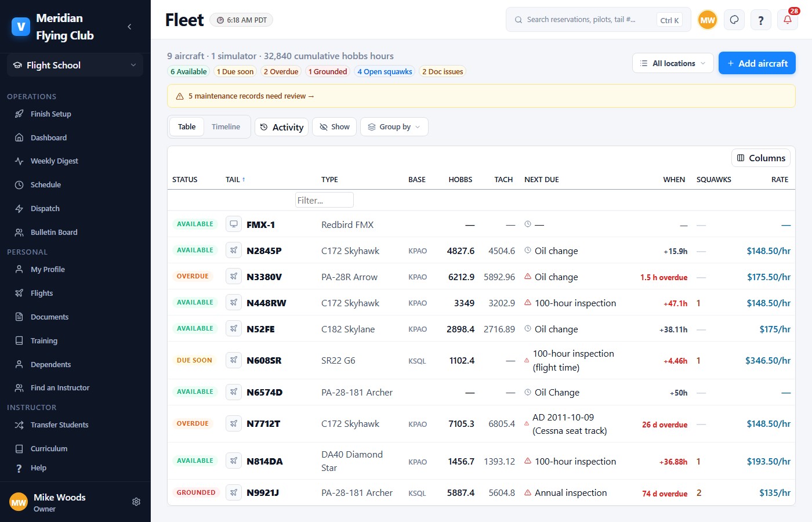Click the airplane icon beside N7712T
812x522 pixels.
coord(234,423)
